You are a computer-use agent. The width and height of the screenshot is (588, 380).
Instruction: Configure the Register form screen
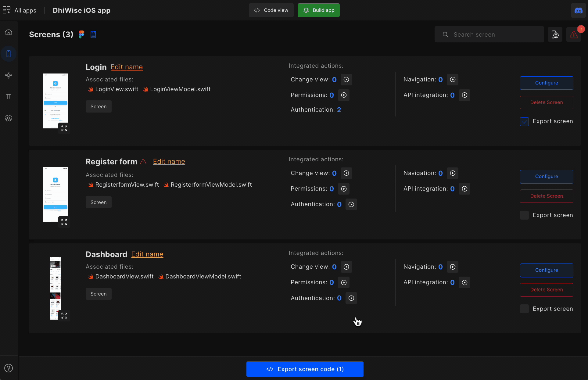pyautogui.click(x=547, y=177)
